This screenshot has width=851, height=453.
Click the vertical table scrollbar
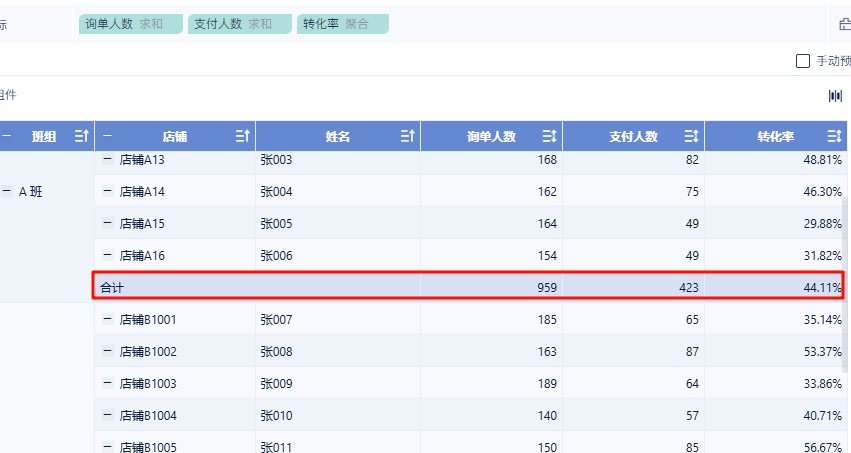(844, 285)
